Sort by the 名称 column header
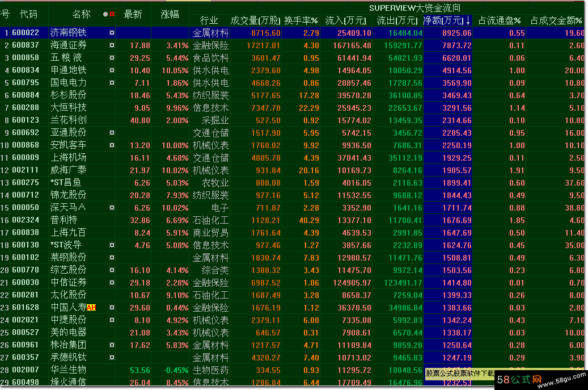This screenshot has width=588, height=390. pyautogui.click(x=82, y=14)
